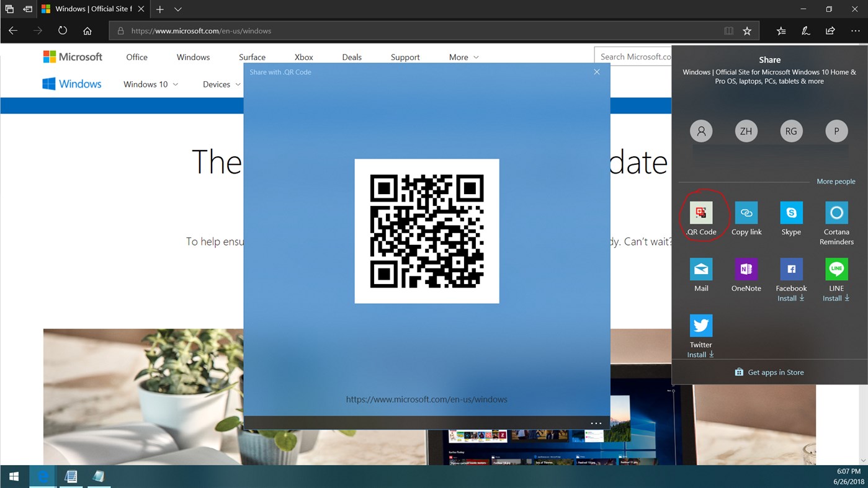Open the Support menu item
This screenshot has height=488, width=868.
(405, 56)
